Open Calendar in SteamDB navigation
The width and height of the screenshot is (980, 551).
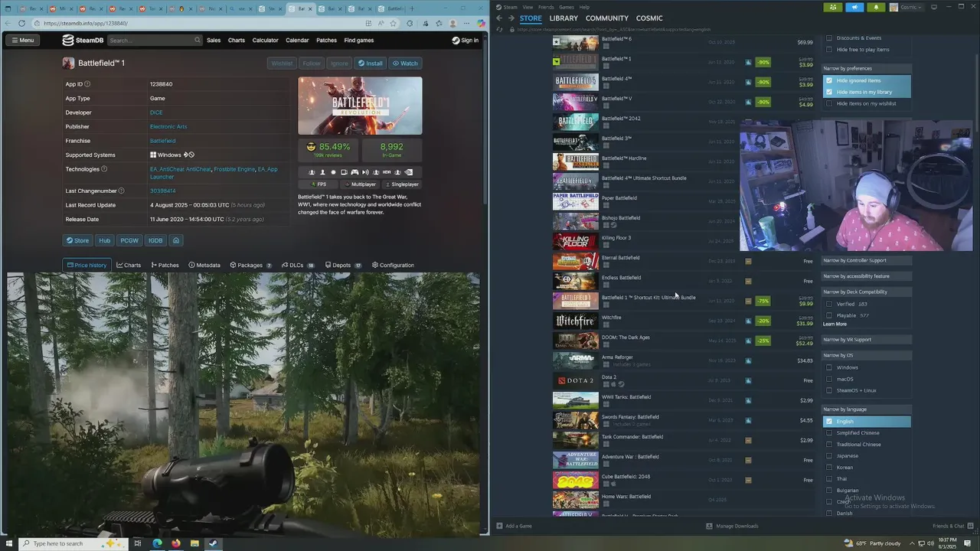click(x=297, y=40)
